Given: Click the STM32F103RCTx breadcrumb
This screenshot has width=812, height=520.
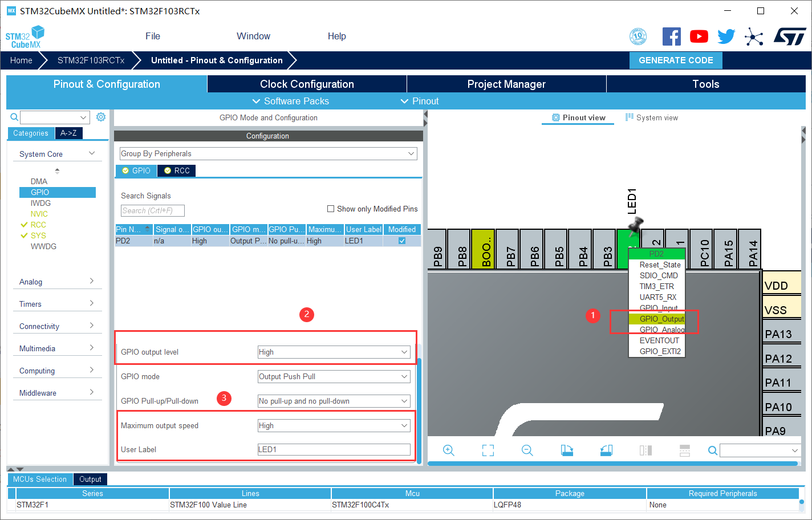Looking at the screenshot, I should click(91, 60).
